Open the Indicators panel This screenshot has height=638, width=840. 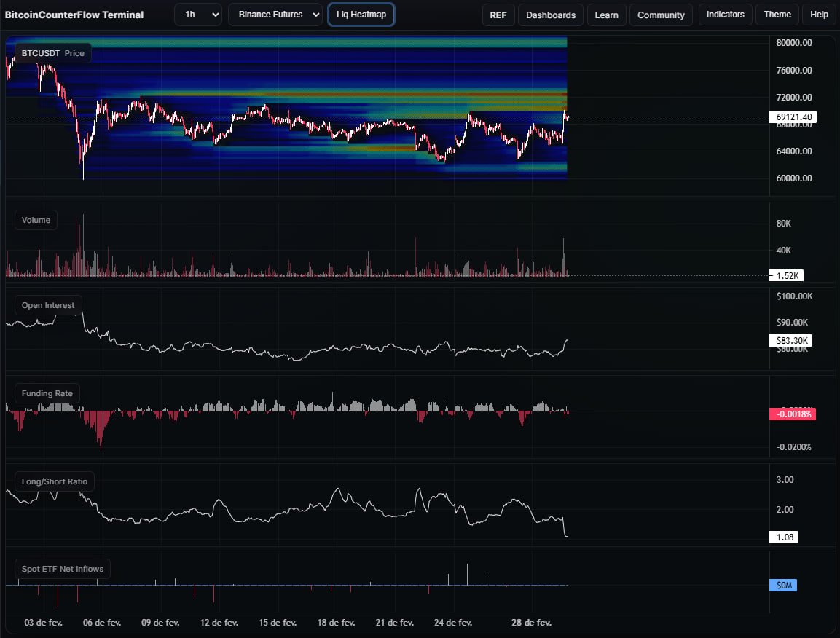725,14
